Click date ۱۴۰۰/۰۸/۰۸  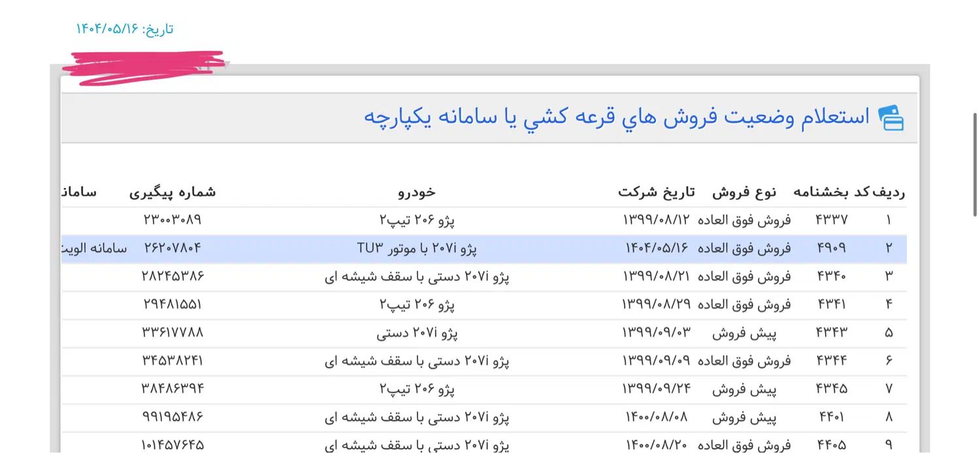(657, 416)
